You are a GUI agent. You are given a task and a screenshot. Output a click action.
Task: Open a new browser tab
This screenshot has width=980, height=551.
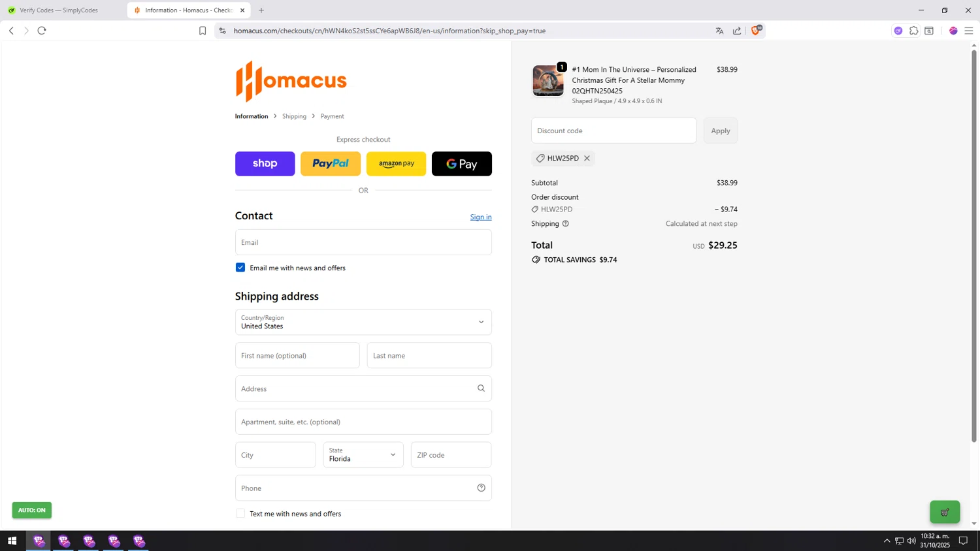coord(261,10)
